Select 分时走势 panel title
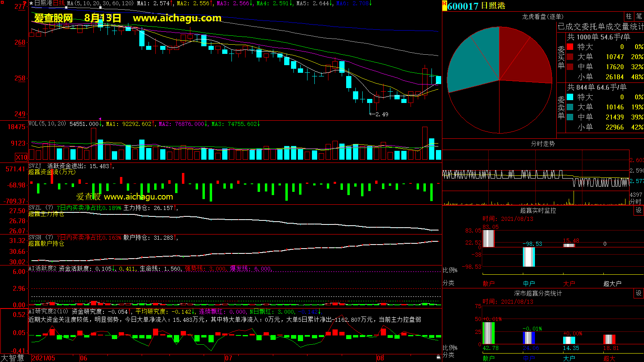Viewport: 644px width, 362px height. coord(543,144)
